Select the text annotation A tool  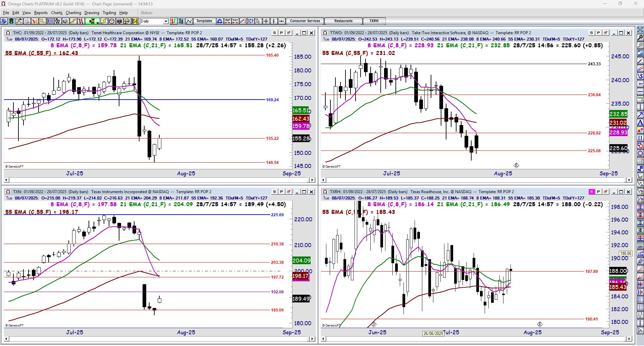point(640,122)
